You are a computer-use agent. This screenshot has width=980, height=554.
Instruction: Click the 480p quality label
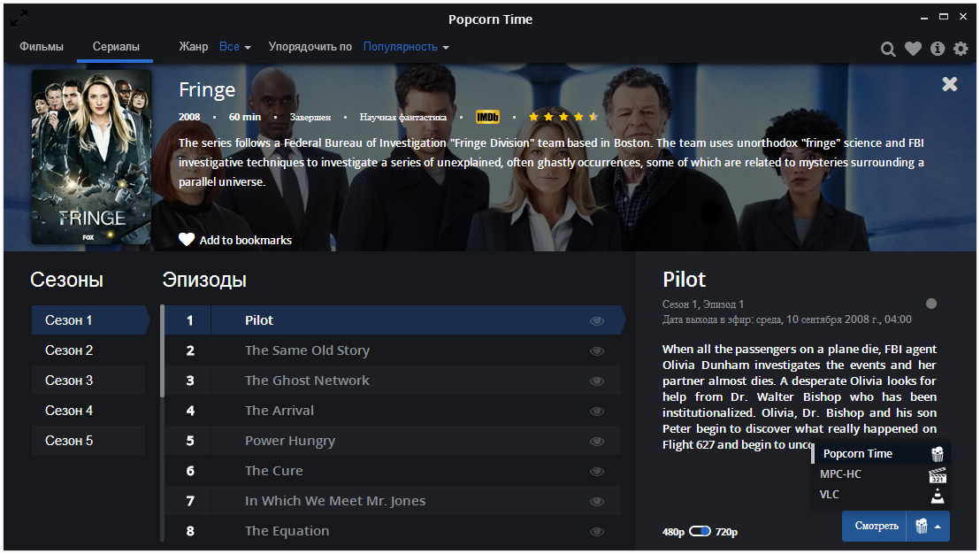[673, 532]
